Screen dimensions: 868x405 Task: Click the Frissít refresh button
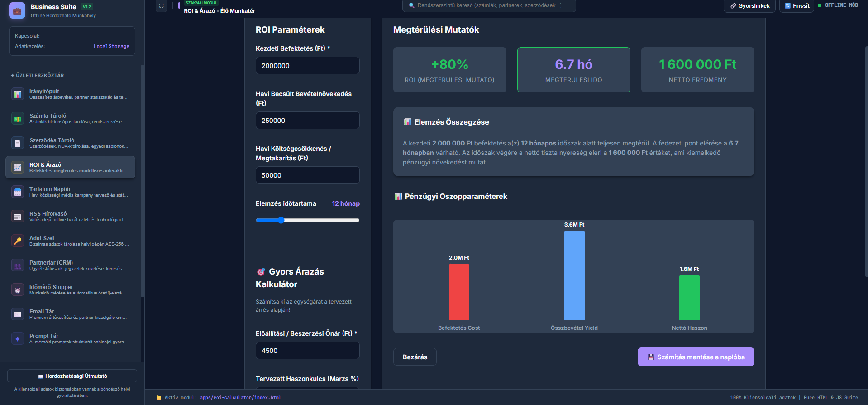[797, 6]
